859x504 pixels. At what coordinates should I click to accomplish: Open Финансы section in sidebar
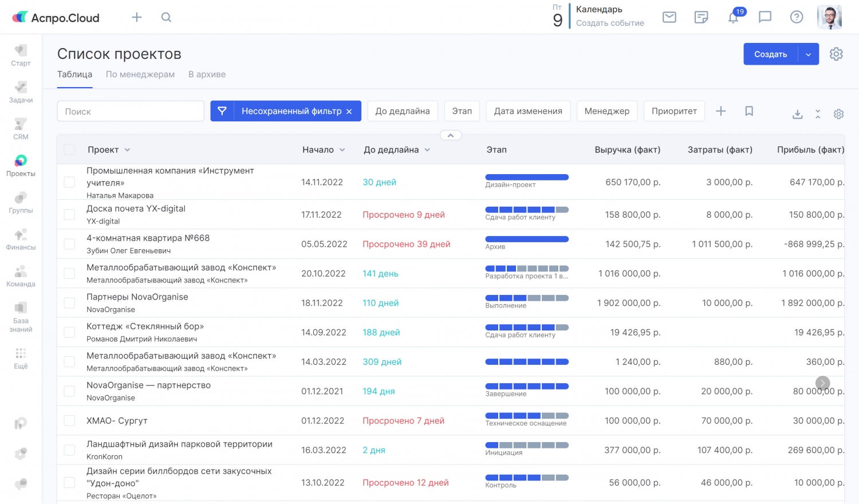pyautogui.click(x=21, y=239)
